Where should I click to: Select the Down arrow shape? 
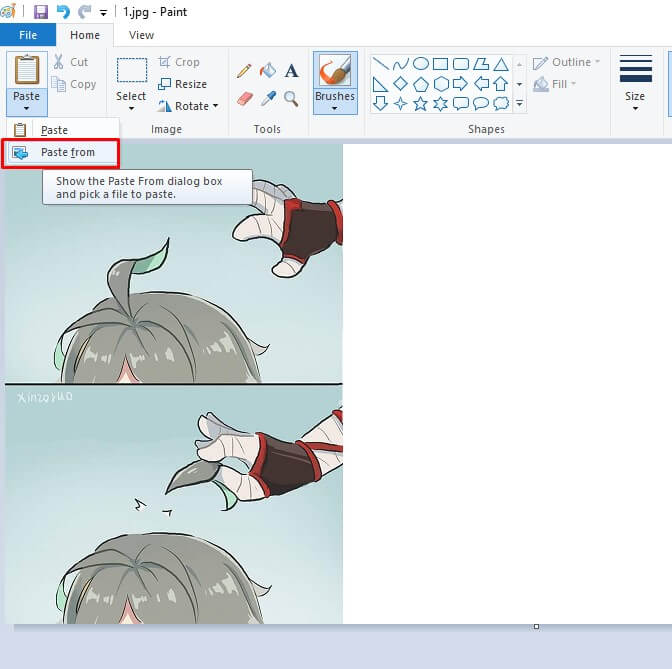(x=380, y=103)
